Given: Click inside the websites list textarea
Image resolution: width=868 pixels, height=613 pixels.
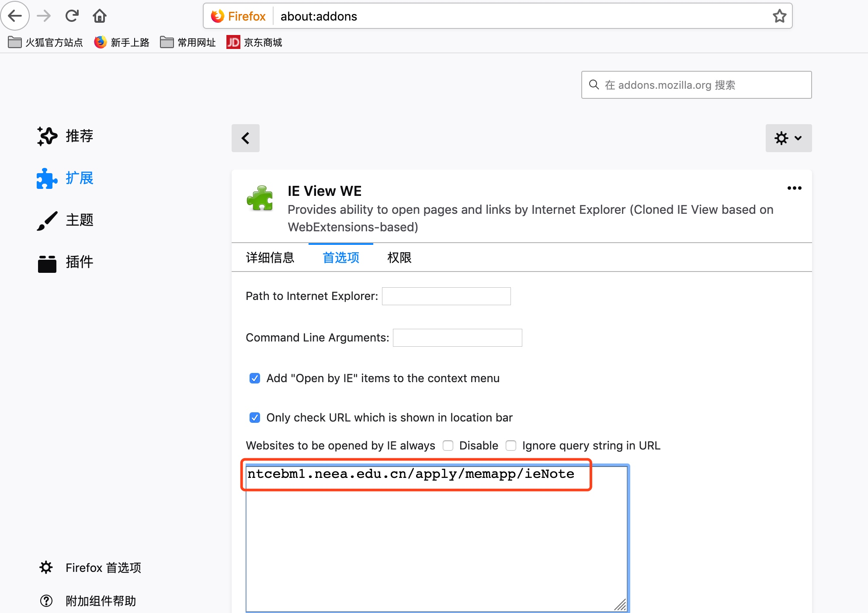Looking at the screenshot, I should [x=437, y=539].
